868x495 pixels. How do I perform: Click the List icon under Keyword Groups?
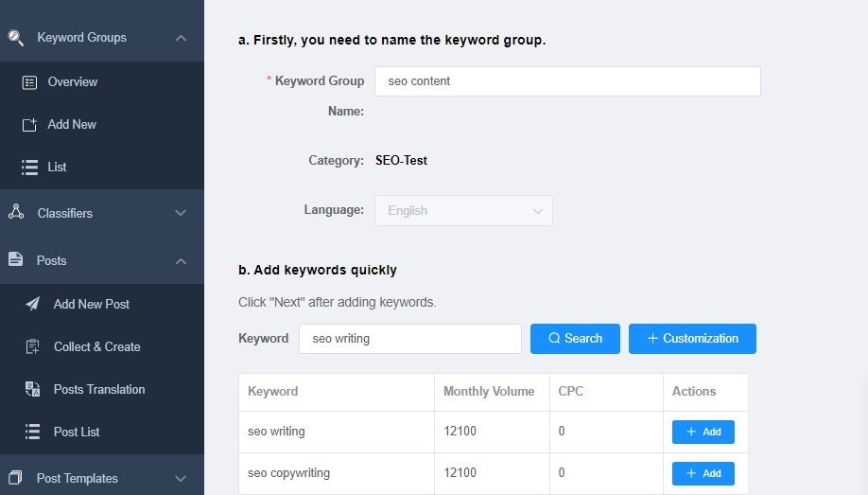point(30,168)
